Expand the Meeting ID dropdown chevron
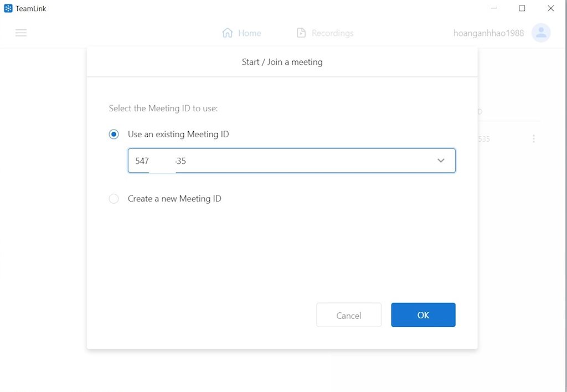Screen dimensions: 567x392 click(x=441, y=161)
